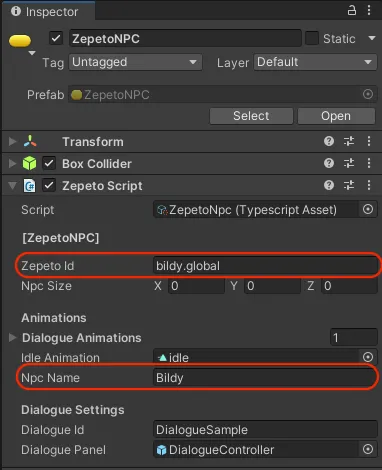Click the Npc Name field containing Bildy
382x470 pixels.
(x=265, y=378)
